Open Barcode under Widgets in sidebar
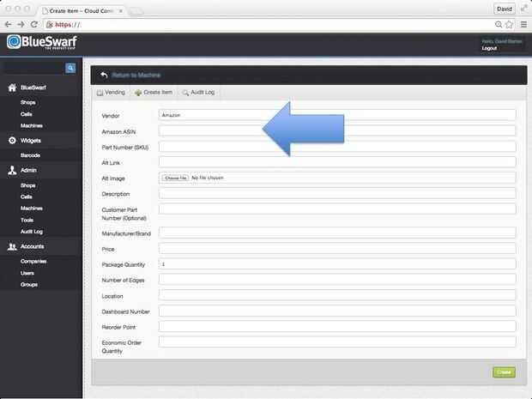Image resolution: width=532 pixels, height=399 pixels. 30,155
